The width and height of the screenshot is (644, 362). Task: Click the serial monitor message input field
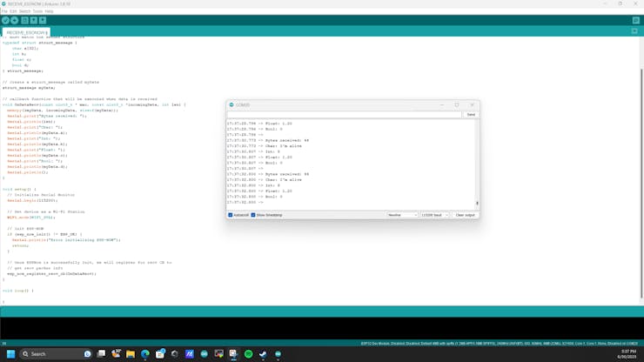[344, 115]
